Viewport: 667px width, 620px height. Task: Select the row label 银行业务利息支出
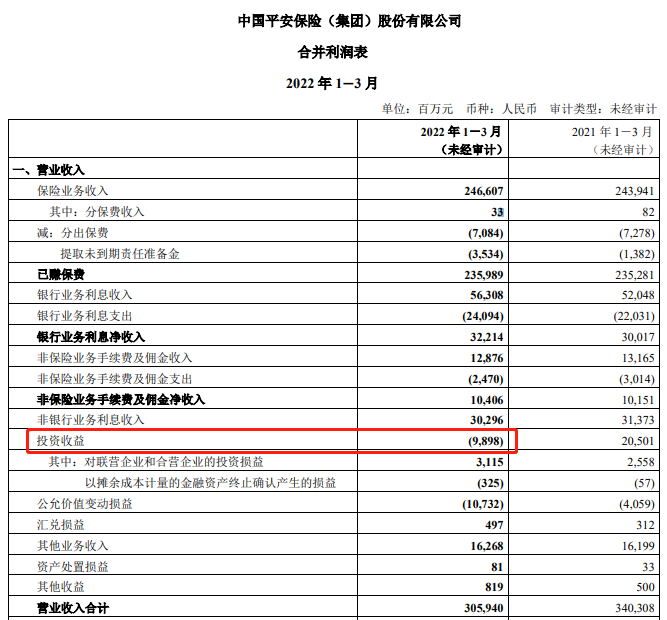(x=85, y=316)
